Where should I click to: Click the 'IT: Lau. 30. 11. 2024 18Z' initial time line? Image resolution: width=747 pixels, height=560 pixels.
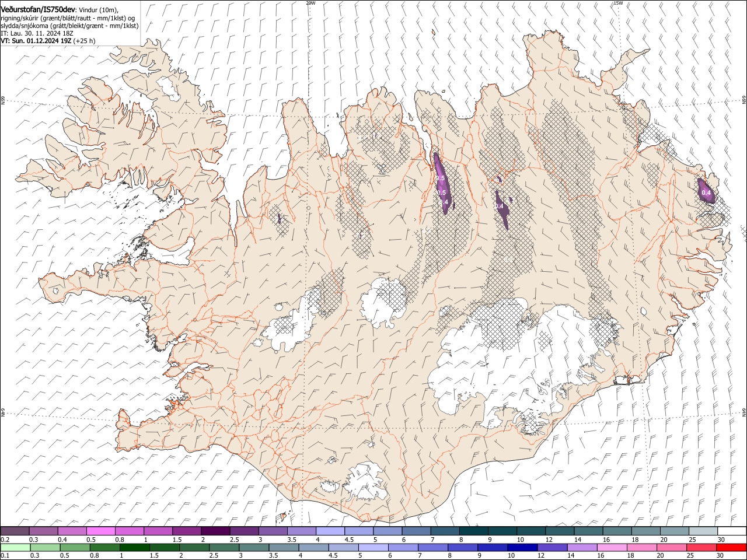(x=37, y=33)
